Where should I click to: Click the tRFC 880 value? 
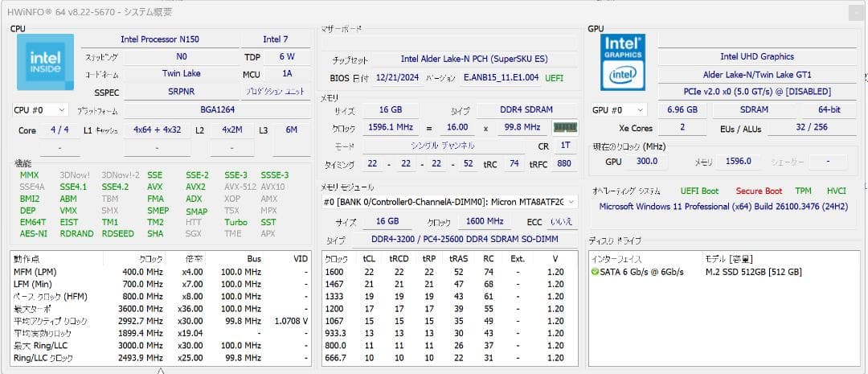[x=564, y=164]
